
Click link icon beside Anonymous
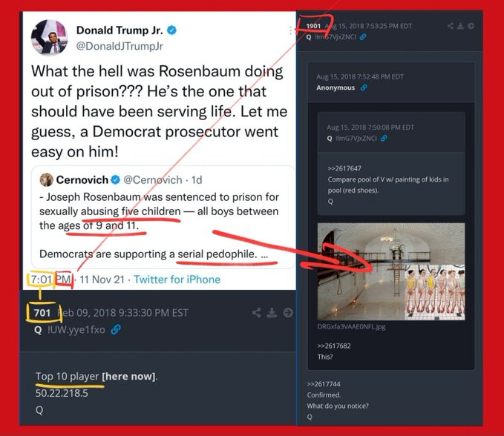364,87
